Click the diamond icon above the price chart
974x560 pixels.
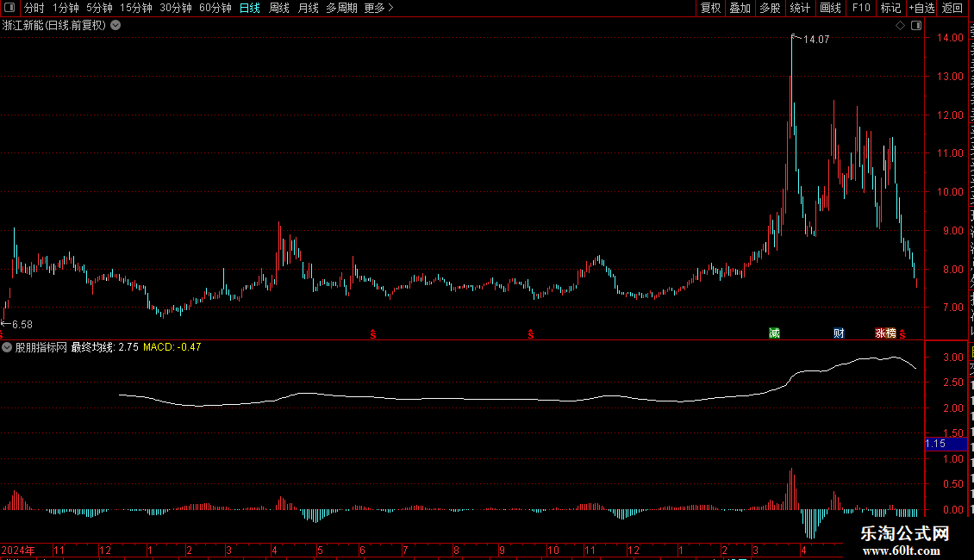[x=900, y=26]
